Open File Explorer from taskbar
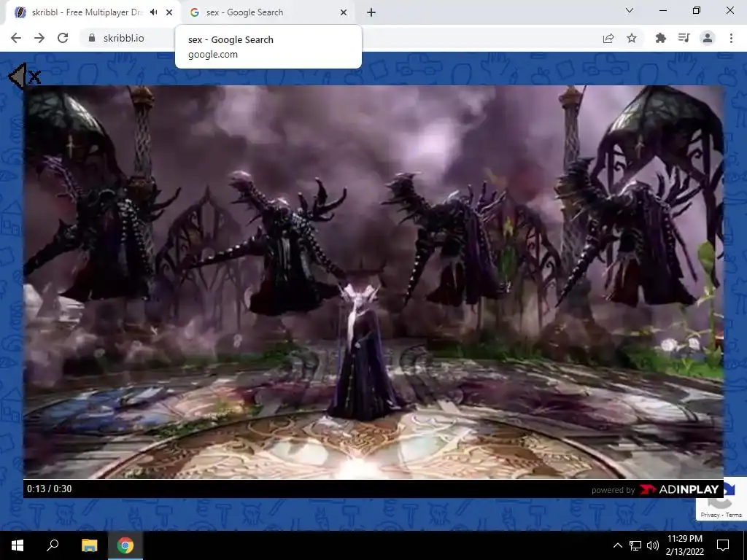The image size is (747, 560). coord(89,545)
